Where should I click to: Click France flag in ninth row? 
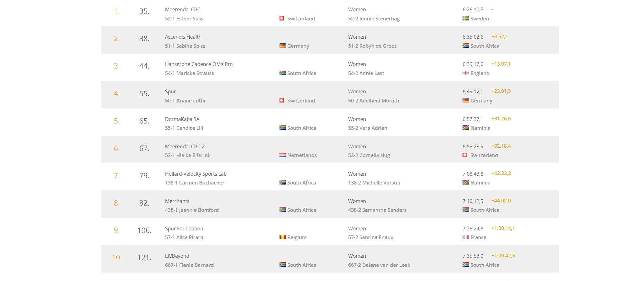(x=466, y=237)
